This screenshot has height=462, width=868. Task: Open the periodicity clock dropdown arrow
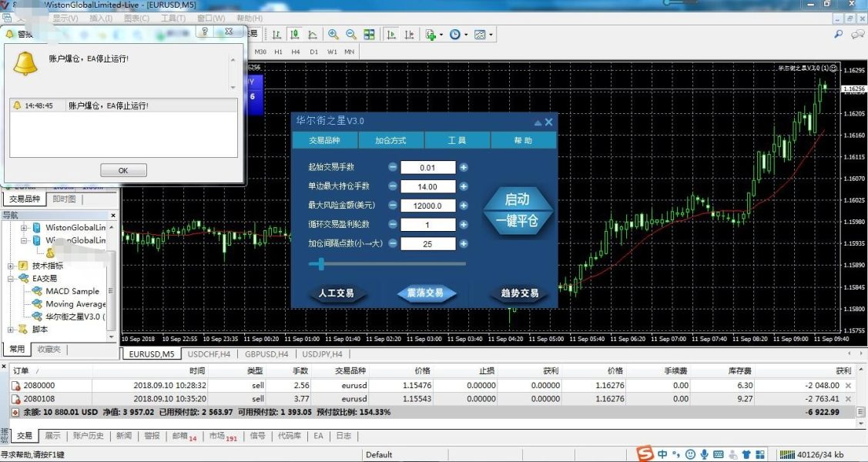click(x=466, y=35)
